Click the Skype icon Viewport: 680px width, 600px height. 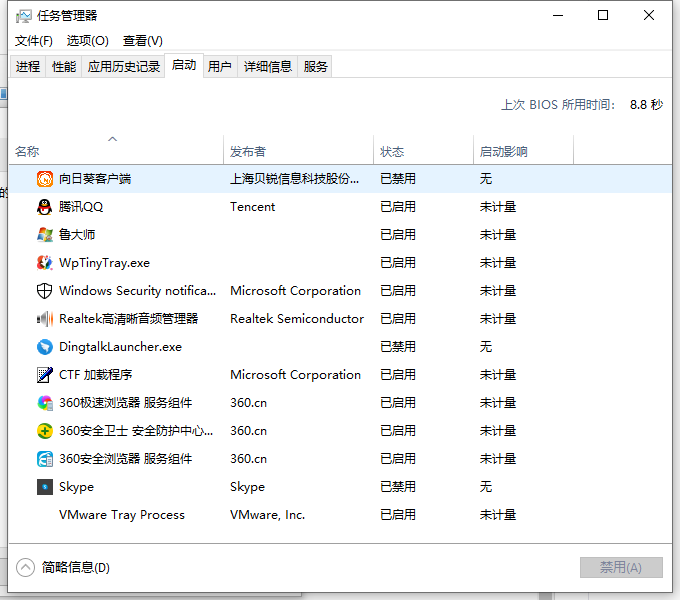45,487
